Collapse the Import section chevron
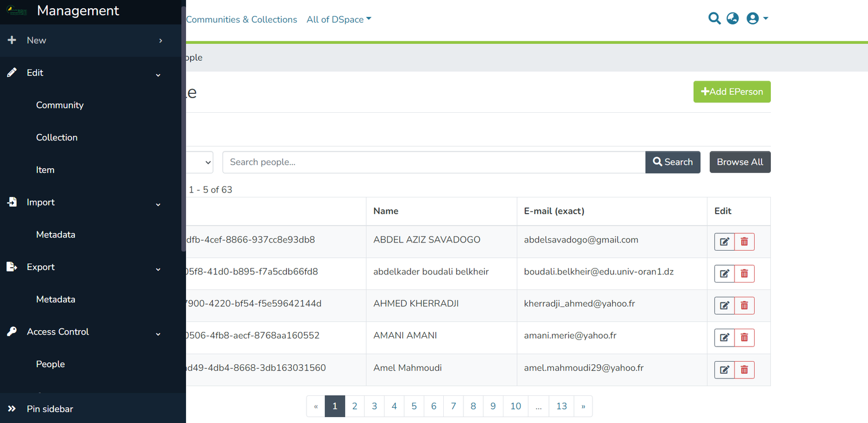 158,204
